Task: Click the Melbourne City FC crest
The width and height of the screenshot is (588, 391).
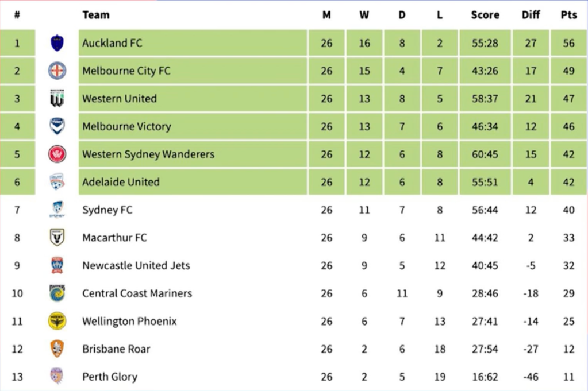Action: click(x=57, y=71)
